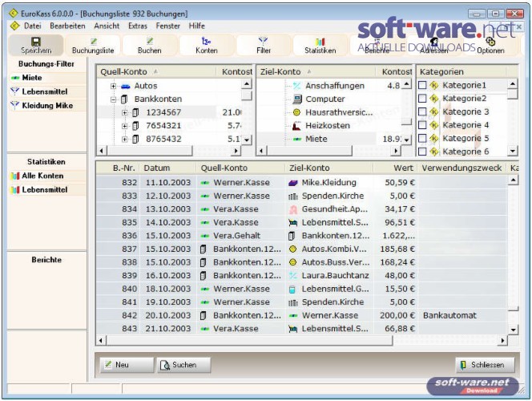Click the Neu button
This screenshot has width=532, height=401.
tap(127, 365)
